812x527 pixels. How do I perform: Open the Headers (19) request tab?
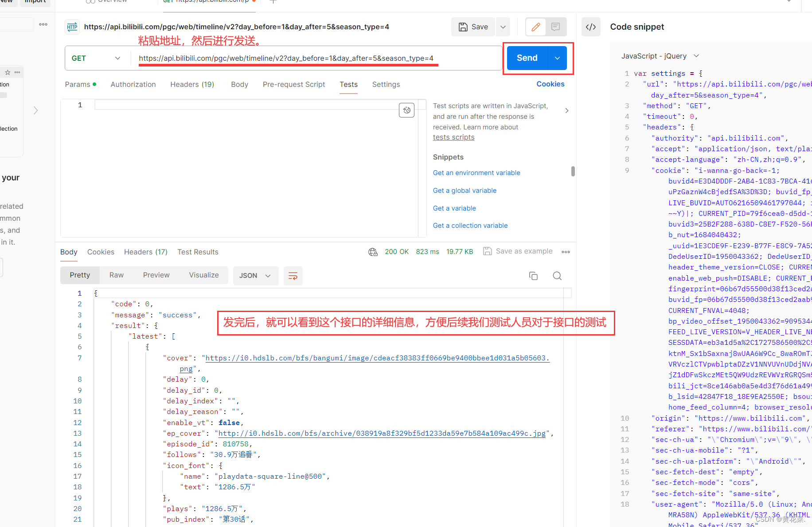click(x=192, y=84)
